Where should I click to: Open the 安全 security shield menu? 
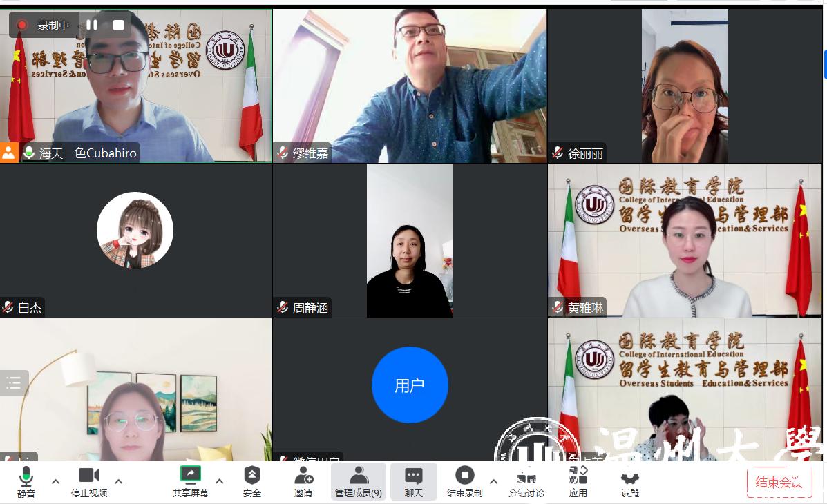(x=252, y=481)
